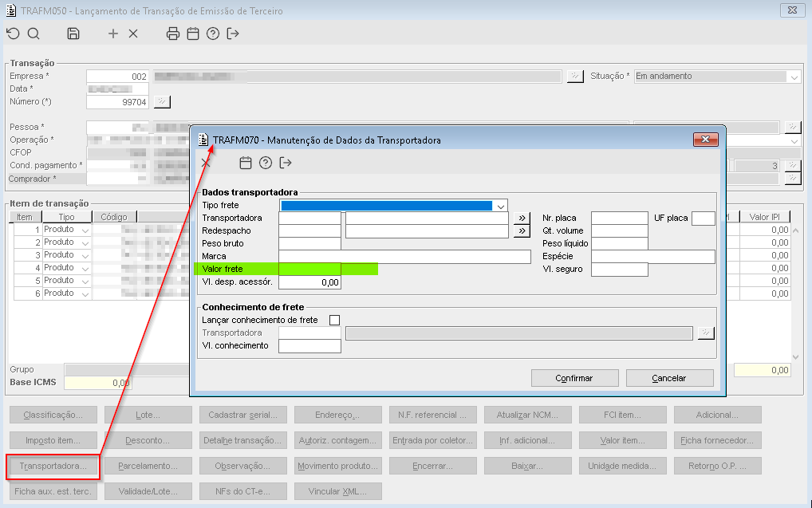The height and width of the screenshot is (508, 812).
Task: Expand Tipo dropdown for item 4
Action: pyautogui.click(x=85, y=268)
